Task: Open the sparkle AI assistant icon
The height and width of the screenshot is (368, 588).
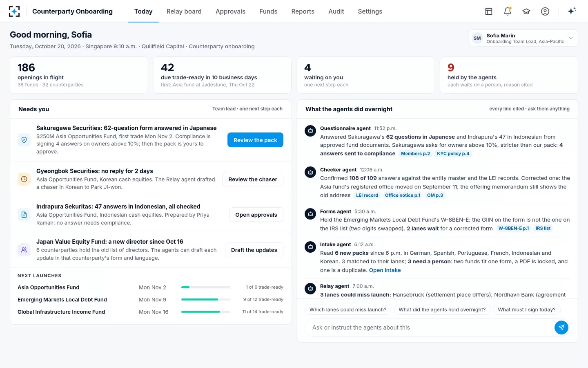Action: tap(572, 11)
